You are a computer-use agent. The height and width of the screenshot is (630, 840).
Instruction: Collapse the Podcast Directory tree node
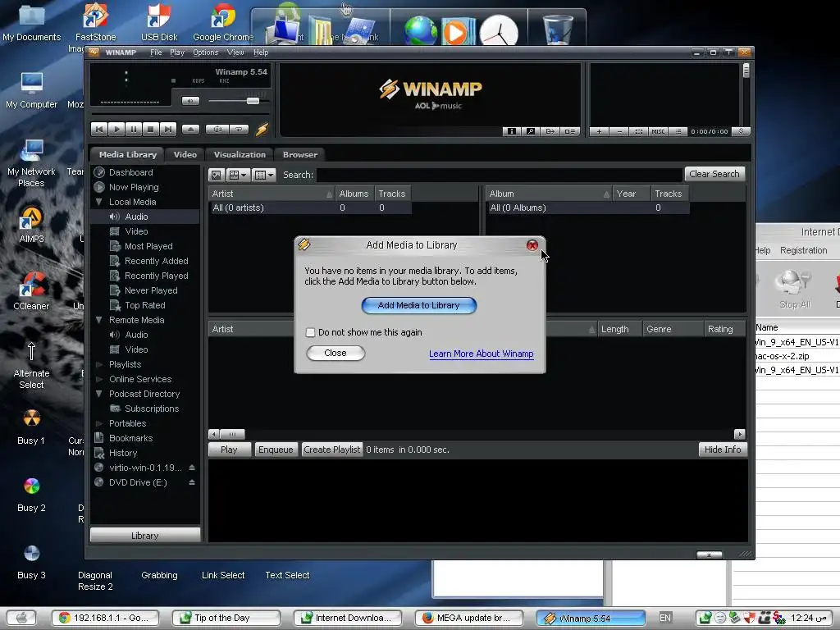tap(98, 394)
